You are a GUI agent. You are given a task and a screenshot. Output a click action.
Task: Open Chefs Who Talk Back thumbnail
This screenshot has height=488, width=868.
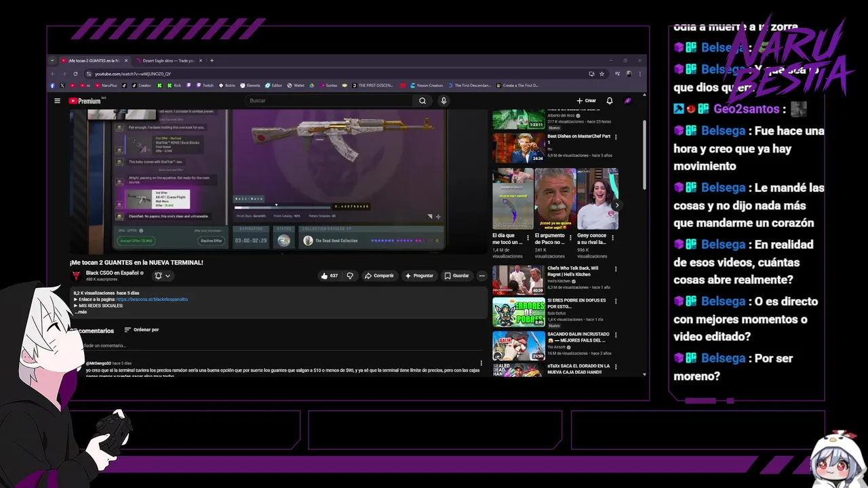pyautogui.click(x=519, y=280)
